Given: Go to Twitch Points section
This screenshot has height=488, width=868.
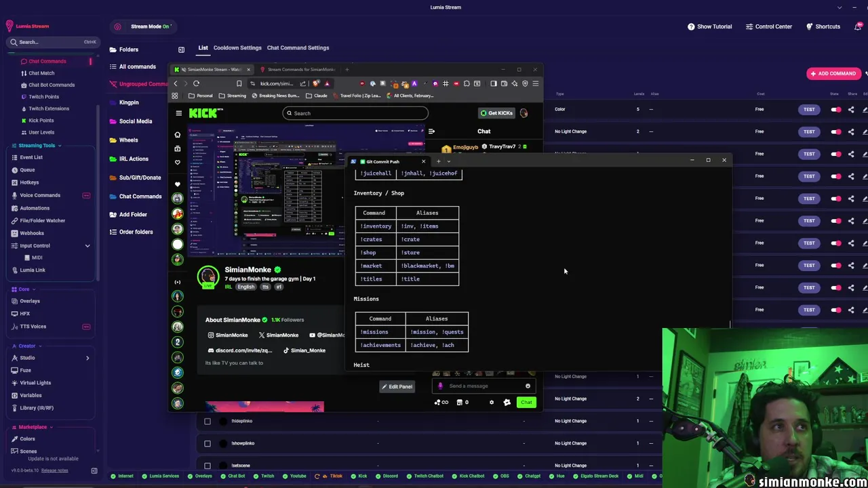Looking at the screenshot, I should coord(43,96).
